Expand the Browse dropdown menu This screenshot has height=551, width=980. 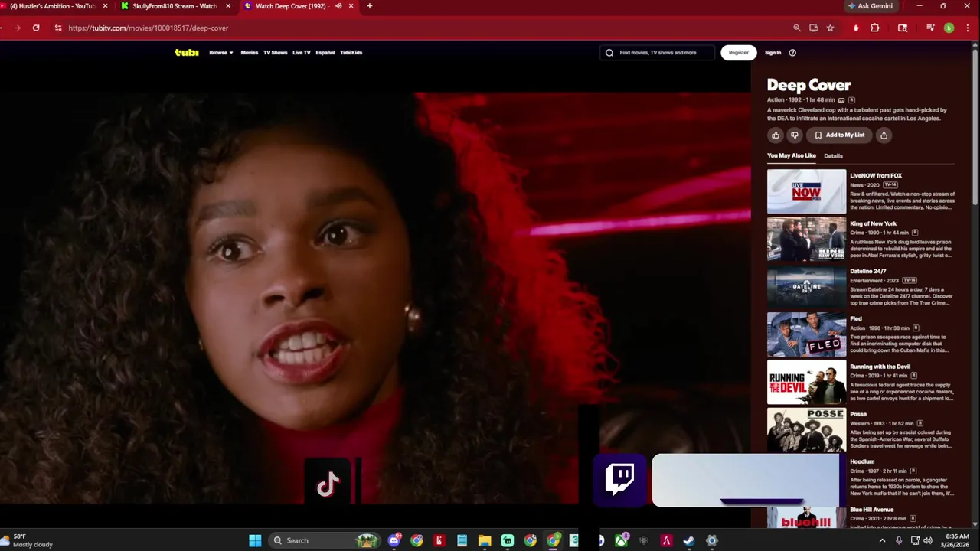(221, 53)
